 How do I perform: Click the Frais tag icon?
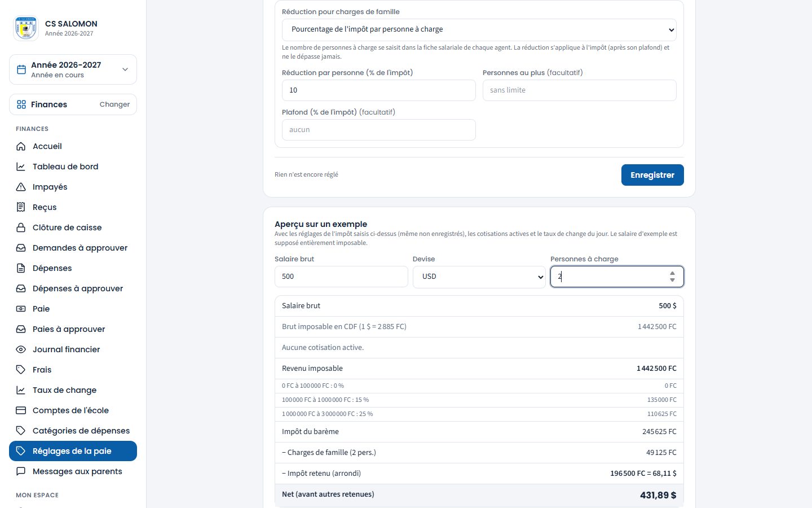tap(21, 370)
